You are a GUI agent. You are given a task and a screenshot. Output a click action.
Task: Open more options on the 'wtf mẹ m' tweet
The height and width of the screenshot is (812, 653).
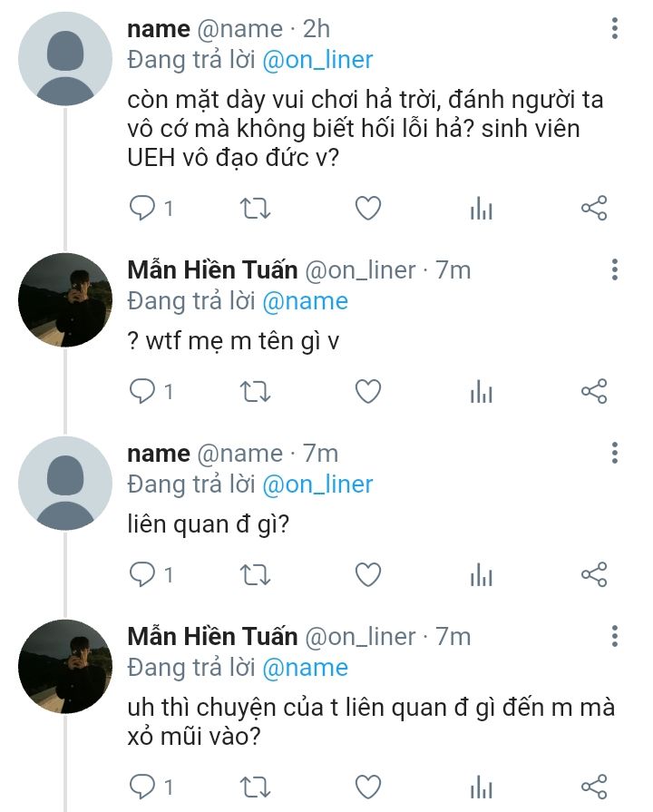(x=615, y=269)
